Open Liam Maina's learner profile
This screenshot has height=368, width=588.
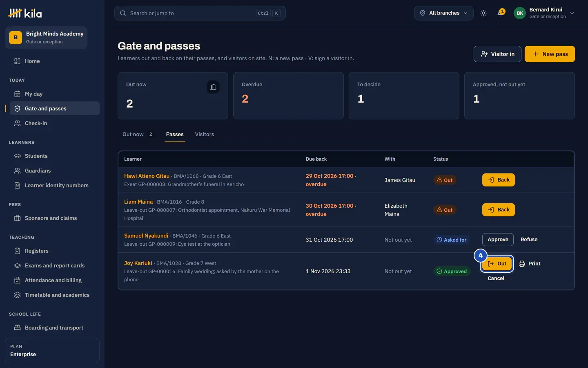click(x=138, y=202)
